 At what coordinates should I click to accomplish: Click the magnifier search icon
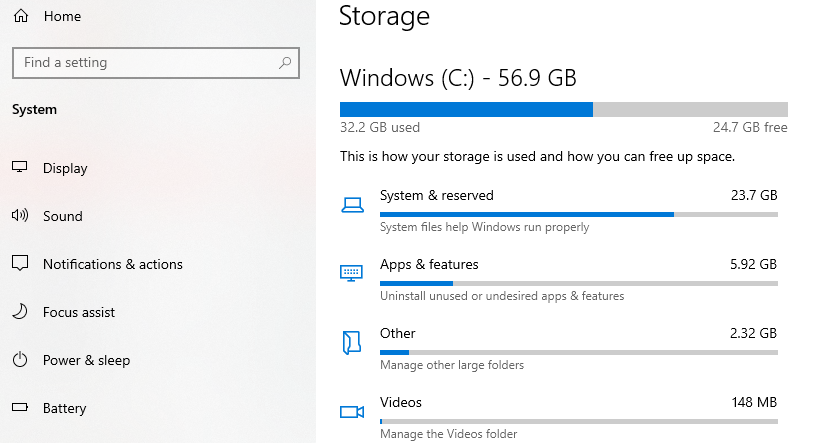[285, 63]
